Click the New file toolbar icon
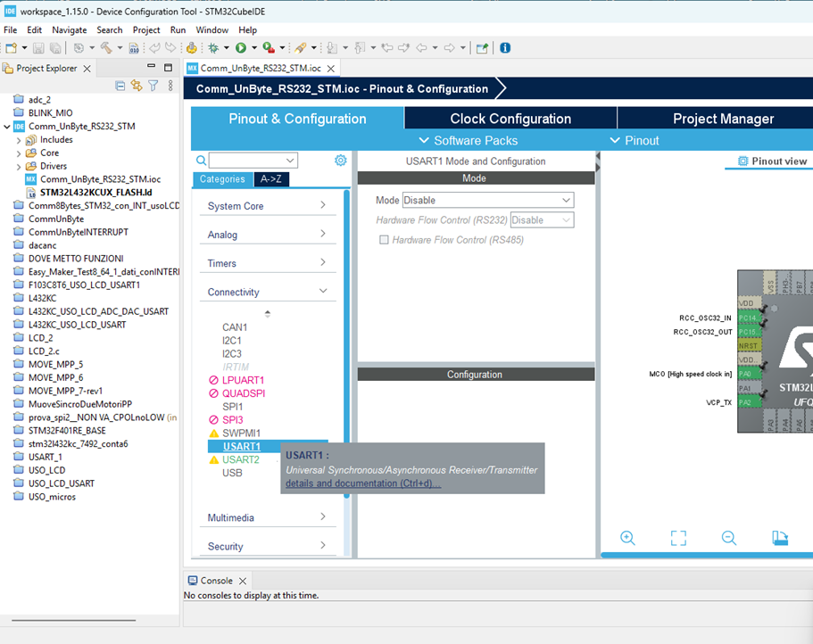 (x=12, y=48)
